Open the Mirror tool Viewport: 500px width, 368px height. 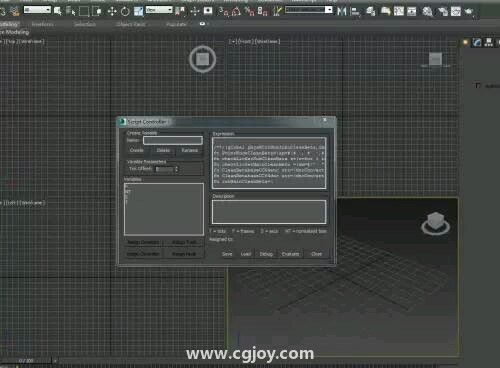click(342, 12)
